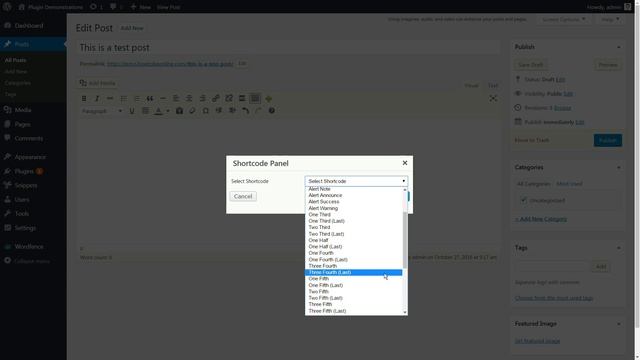Select Two Fifth shortcode option
640x360 pixels.
(353, 291)
